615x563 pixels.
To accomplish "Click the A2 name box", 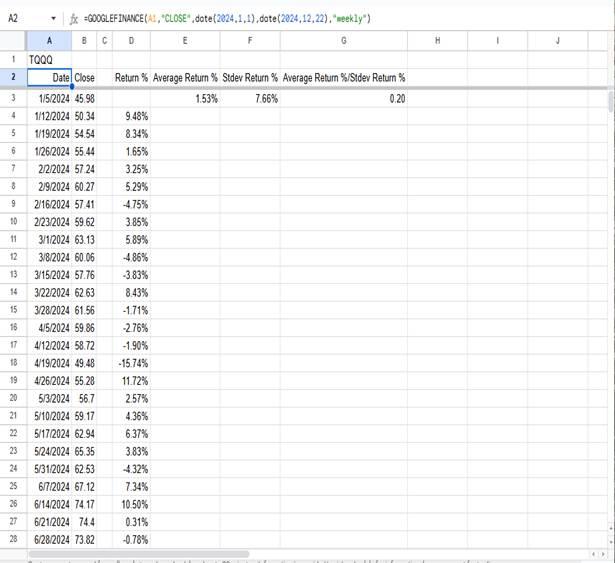I will pyautogui.click(x=13, y=18).
